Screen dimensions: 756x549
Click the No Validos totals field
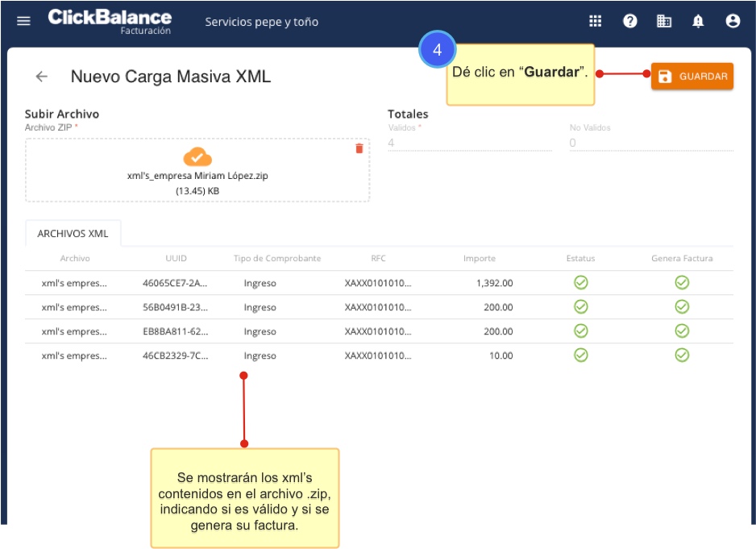click(650, 143)
